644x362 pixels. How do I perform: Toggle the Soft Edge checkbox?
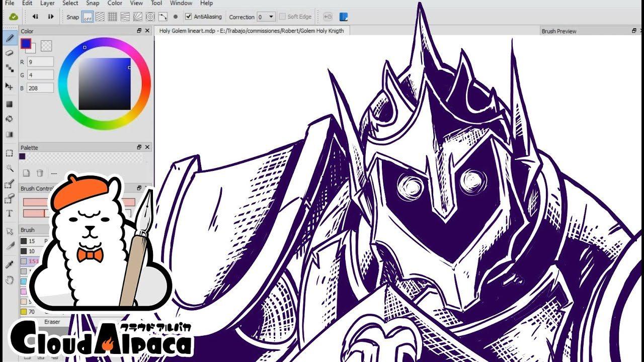coord(283,17)
